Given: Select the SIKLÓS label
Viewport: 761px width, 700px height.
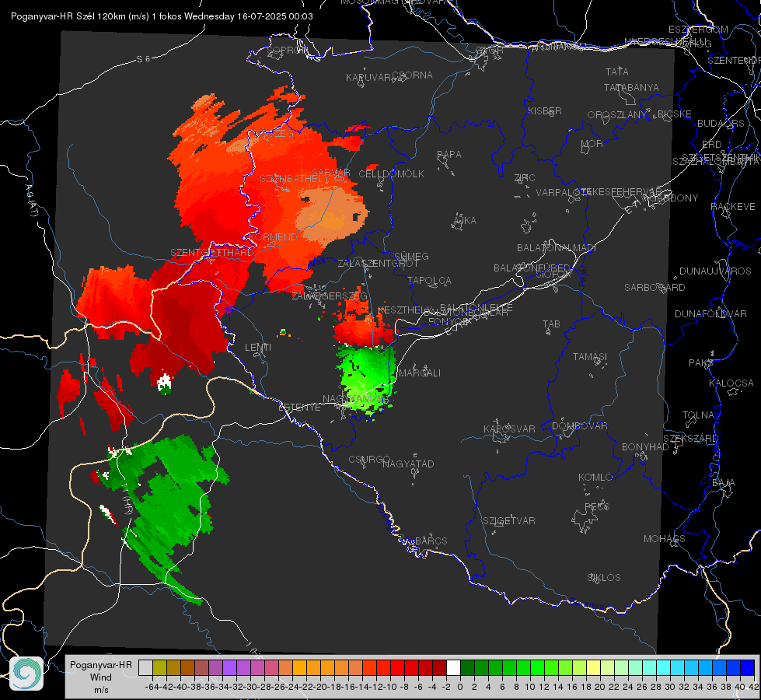Looking at the screenshot, I should 604,578.
